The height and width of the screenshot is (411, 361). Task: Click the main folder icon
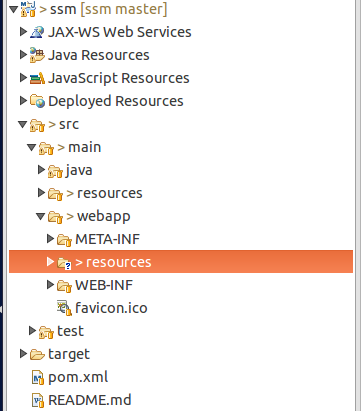[x=46, y=148]
